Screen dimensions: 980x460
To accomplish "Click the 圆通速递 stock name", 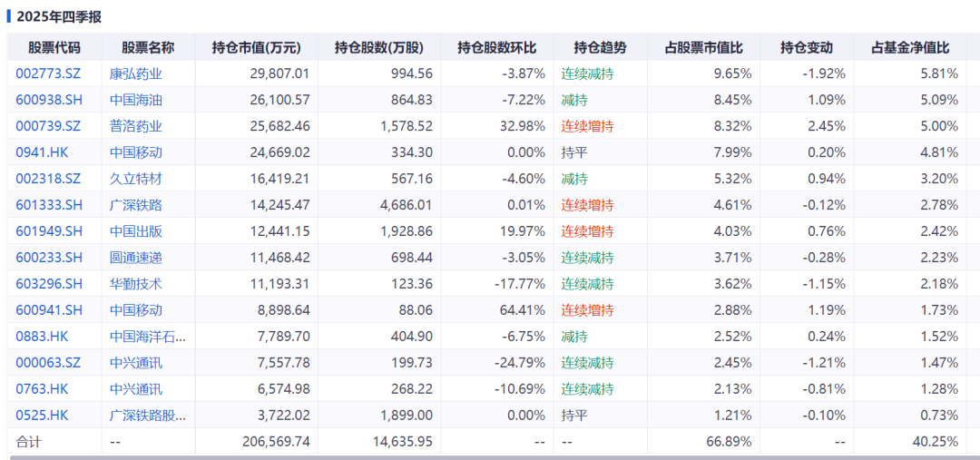I will [135, 258].
